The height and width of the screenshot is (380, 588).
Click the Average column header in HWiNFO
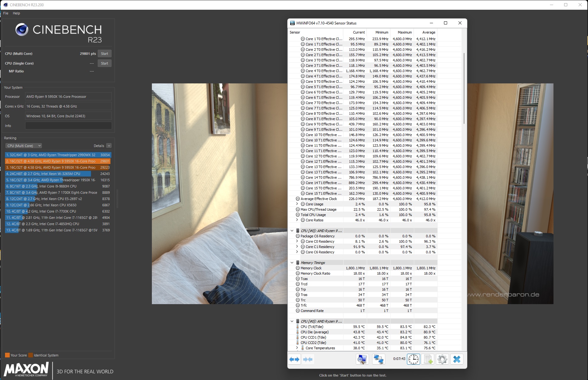pyautogui.click(x=425, y=32)
